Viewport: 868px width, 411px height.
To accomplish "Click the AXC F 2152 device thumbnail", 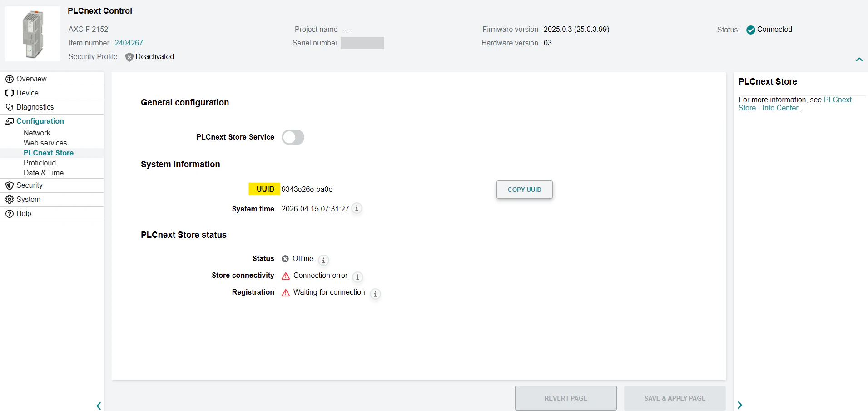I will [x=33, y=34].
